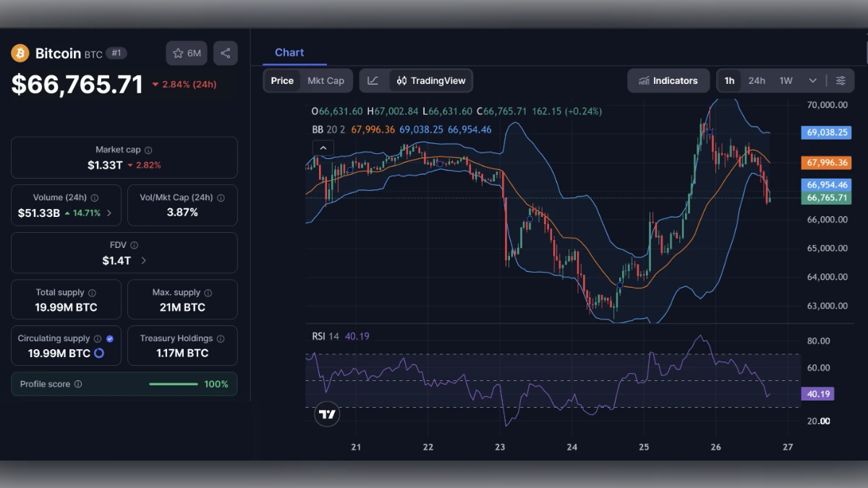Open the Indicators panel

(667, 81)
